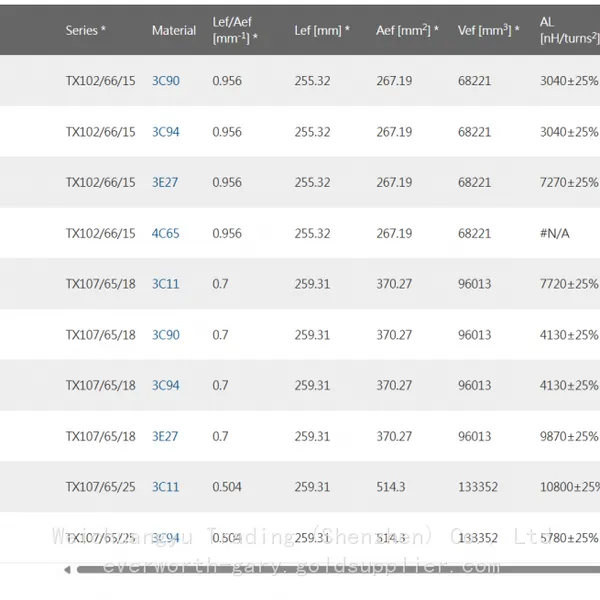
Task: Select Aef value 514.3 in 3C11 row
Action: [x=391, y=487]
